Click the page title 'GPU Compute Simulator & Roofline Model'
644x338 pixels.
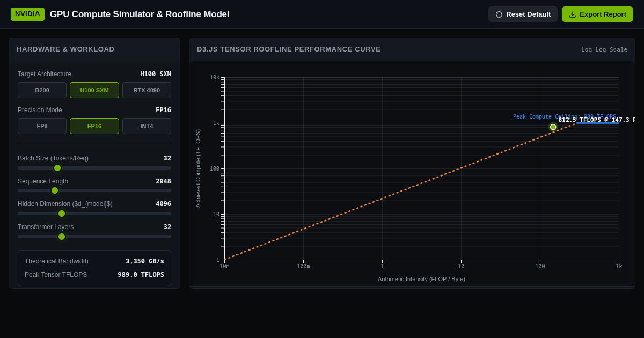click(x=140, y=14)
